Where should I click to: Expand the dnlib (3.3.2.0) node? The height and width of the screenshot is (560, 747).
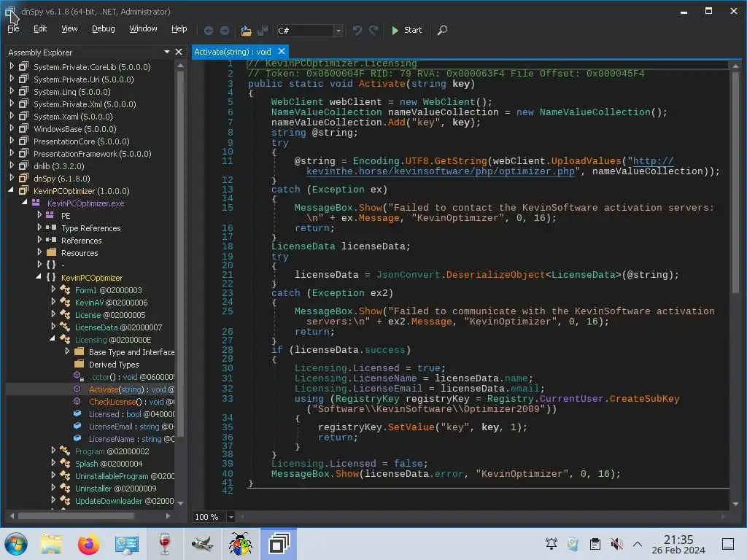[12, 166]
